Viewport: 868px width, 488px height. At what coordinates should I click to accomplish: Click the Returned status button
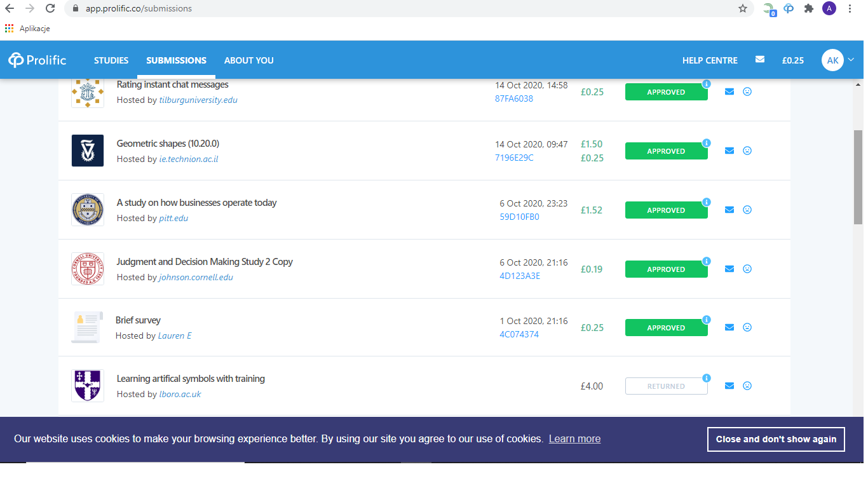pyautogui.click(x=666, y=386)
